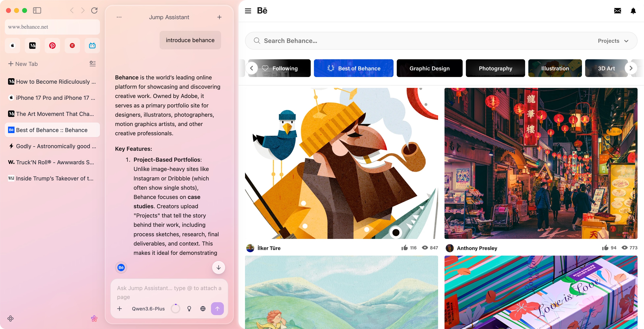
Task: Jump to the bottom of the chat
Action: pyautogui.click(x=218, y=268)
